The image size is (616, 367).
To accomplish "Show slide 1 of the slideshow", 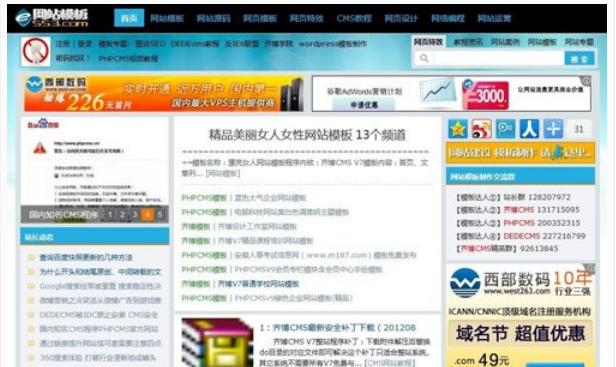I will (110, 215).
